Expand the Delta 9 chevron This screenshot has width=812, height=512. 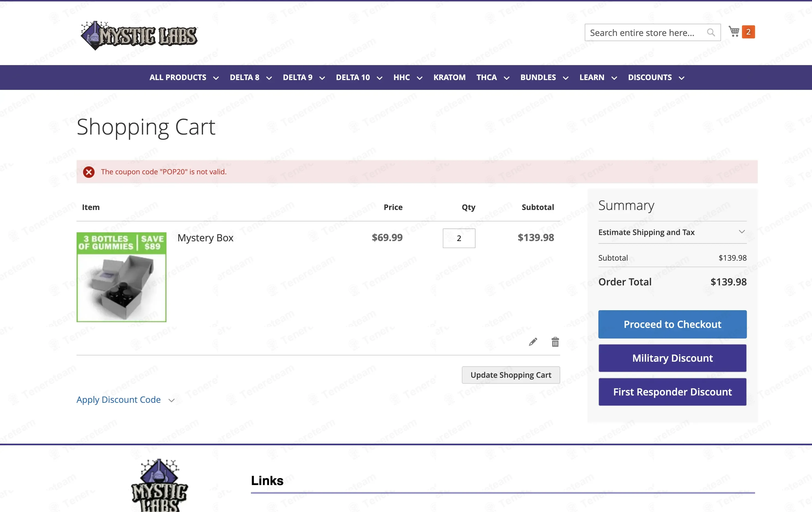pyautogui.click(x=322, y=78)
